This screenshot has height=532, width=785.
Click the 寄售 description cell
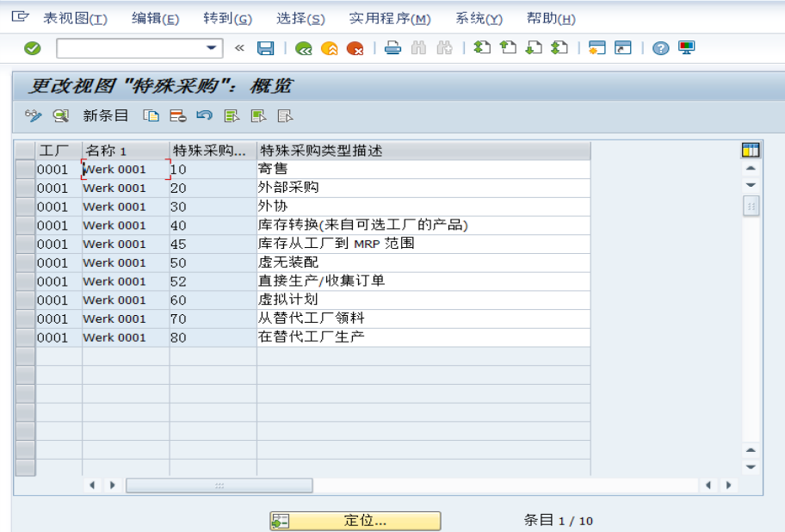(423, 170)
